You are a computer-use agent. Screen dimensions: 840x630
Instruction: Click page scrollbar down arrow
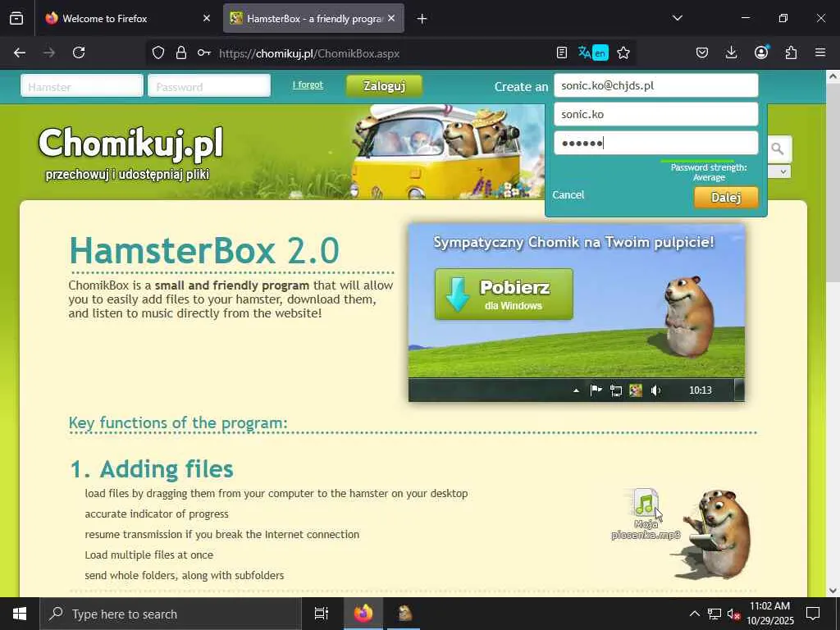click(x=833, y=591)
